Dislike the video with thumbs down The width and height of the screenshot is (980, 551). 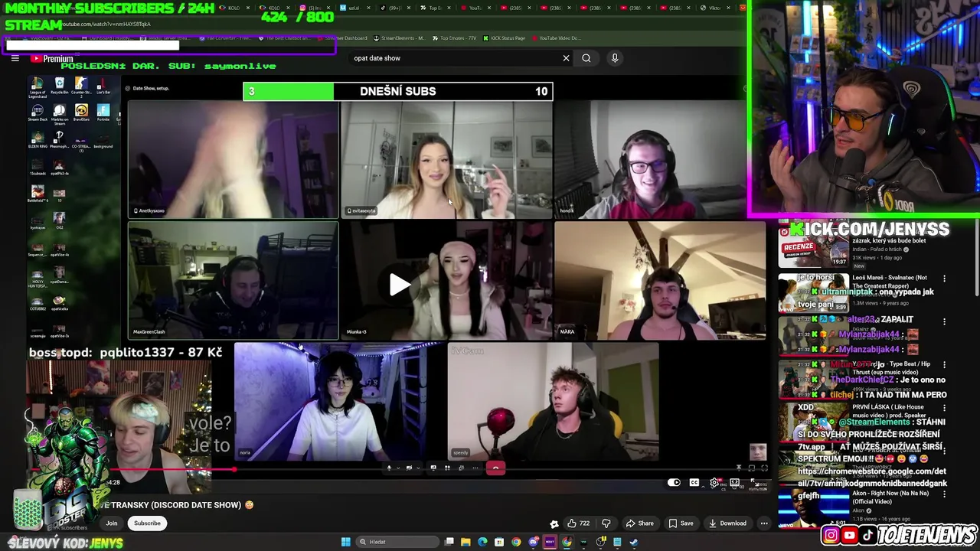pos(606,523)
